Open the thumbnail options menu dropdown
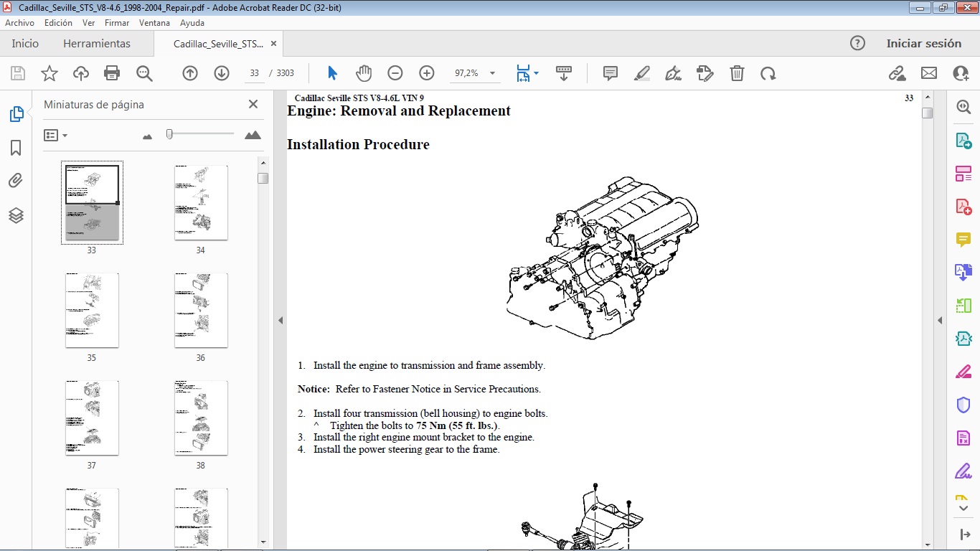 coord(55,135)
